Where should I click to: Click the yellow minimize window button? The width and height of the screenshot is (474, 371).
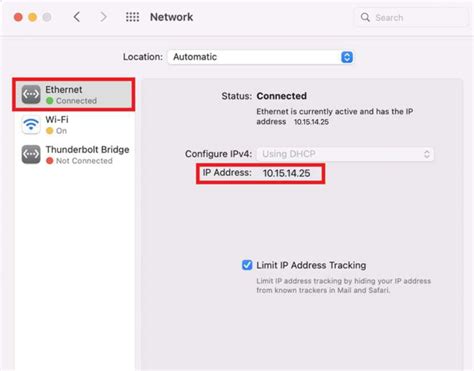pos(32,17)
